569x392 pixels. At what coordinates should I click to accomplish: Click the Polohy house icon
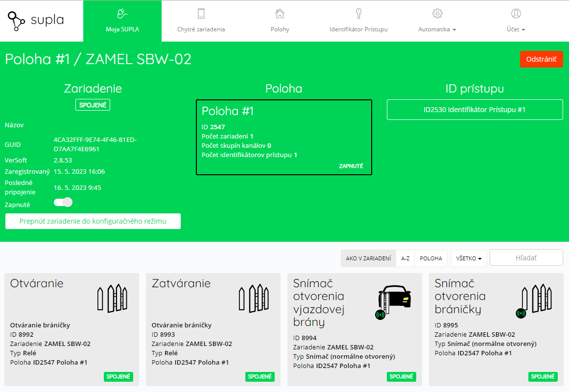(280, 14)
